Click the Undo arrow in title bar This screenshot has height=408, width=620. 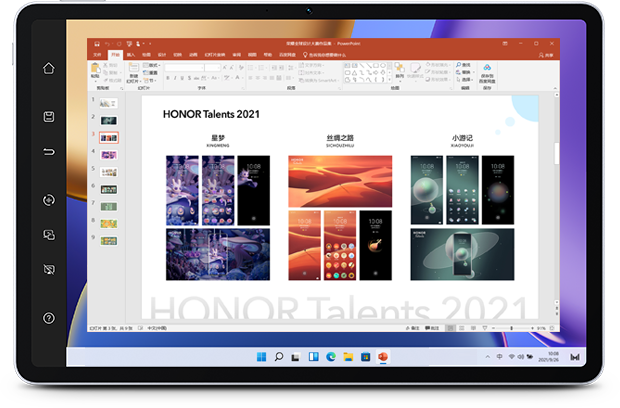tap(107, 44)
